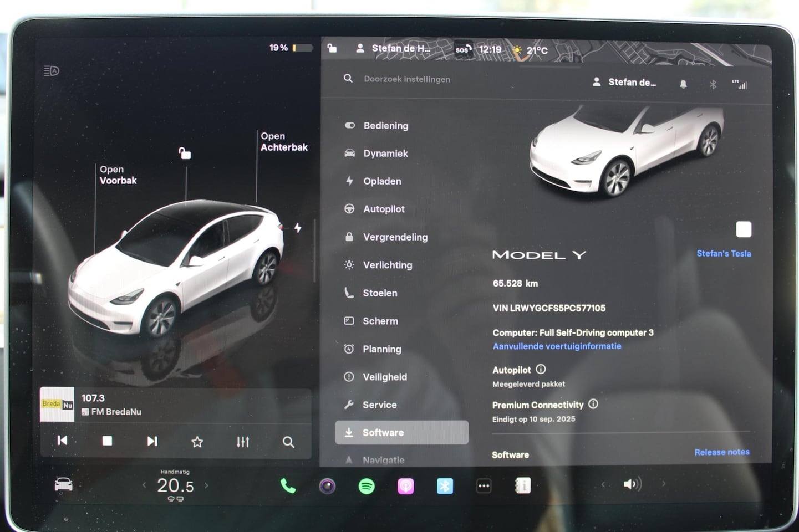Toggle the charge port lightning icon
Viewport: 799px width, 532px height.
coord(298,228)
